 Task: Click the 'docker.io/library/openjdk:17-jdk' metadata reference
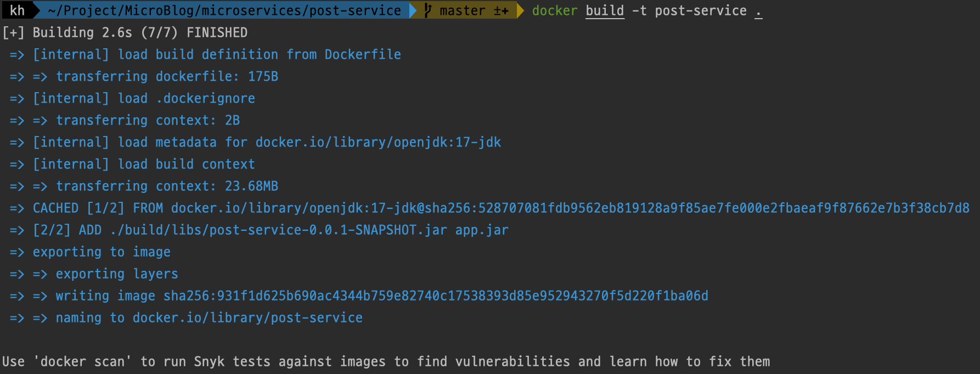click(x=378, y=142)
